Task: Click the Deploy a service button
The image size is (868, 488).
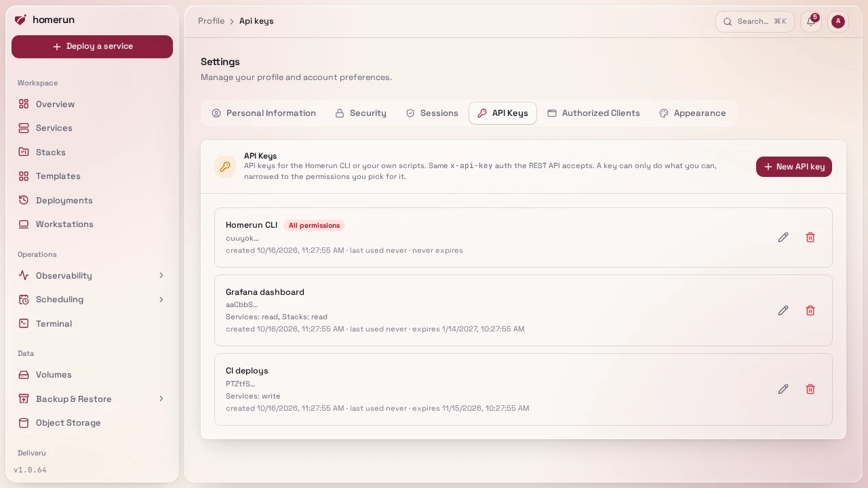Action: point(92,47)
